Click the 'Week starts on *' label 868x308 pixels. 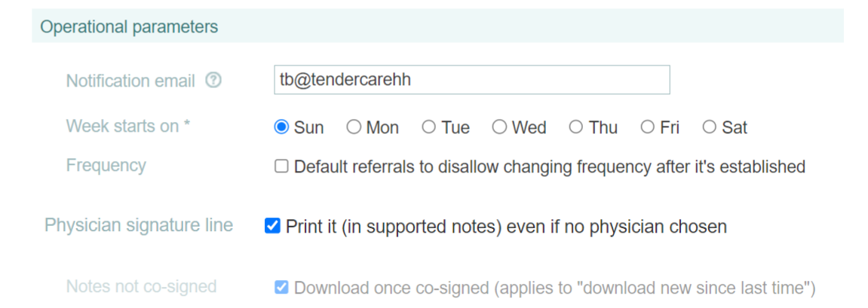(128, 127)
